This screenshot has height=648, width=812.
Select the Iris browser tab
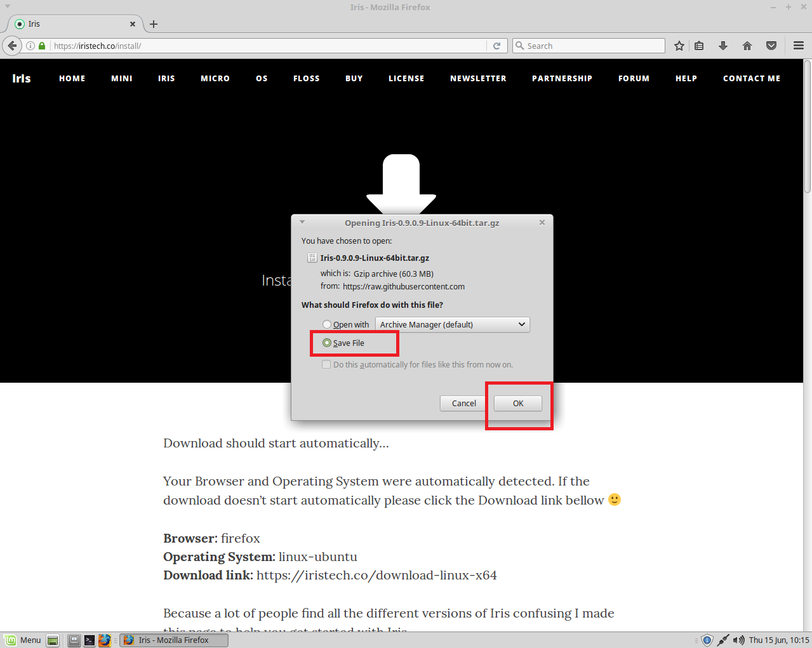point(75,24)
